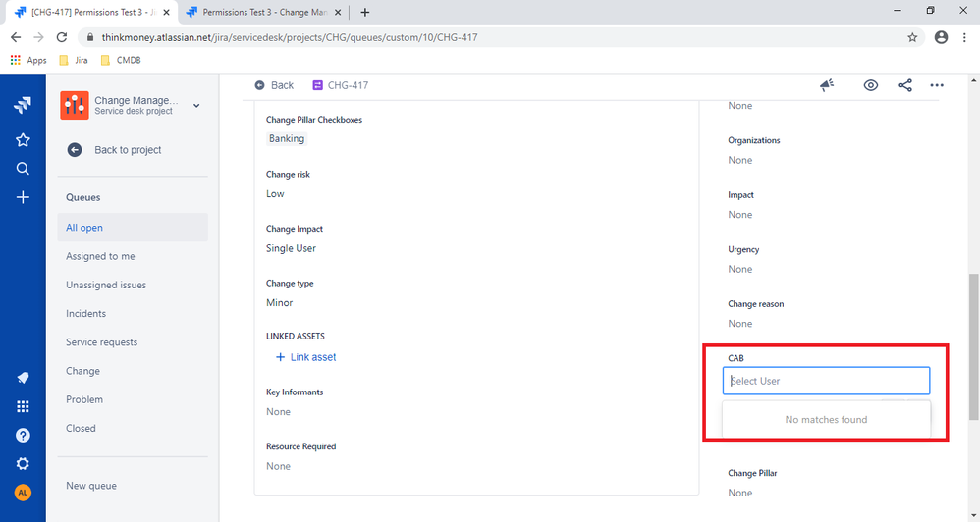980x522 pixels.
Task: Open Chrome three-dot menu
Action: click(x=964, y=37)
